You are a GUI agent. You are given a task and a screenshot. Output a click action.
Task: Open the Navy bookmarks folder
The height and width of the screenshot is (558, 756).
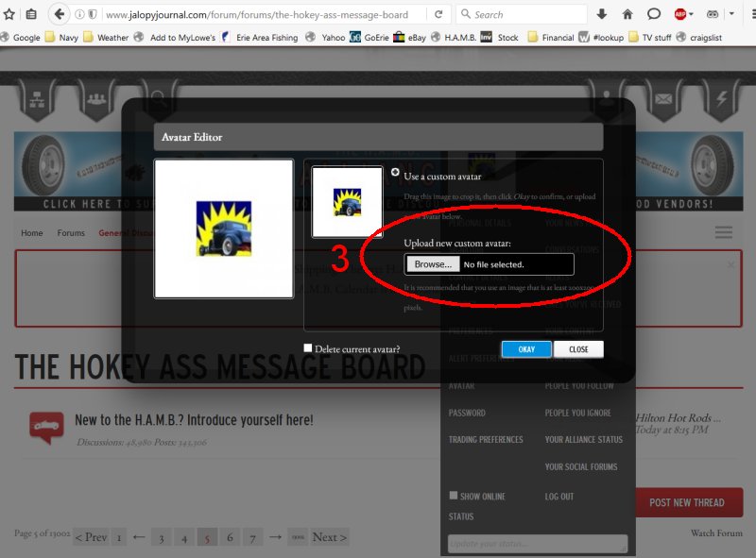pyautogui.click(x=61, y=38)
